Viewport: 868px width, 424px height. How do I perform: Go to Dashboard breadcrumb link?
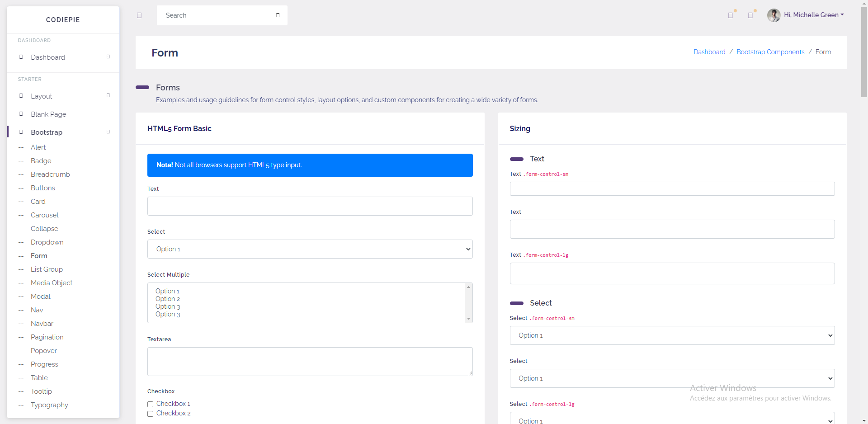(x=709, y=52)
